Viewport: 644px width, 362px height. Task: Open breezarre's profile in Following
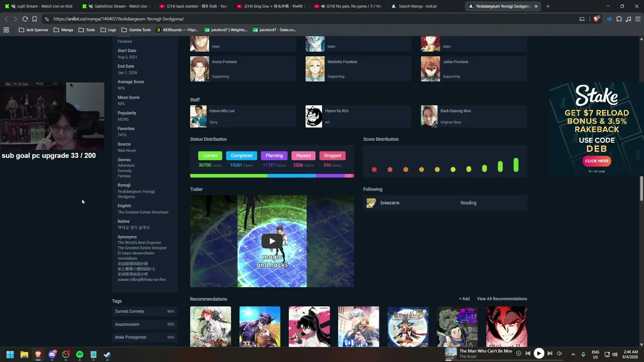389,203
